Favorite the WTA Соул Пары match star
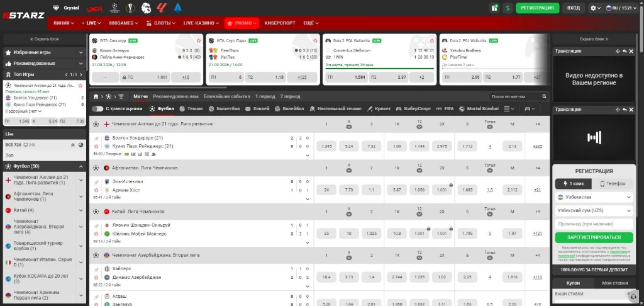The width and height of the screenshot is (644, 306). coord(315,41)
